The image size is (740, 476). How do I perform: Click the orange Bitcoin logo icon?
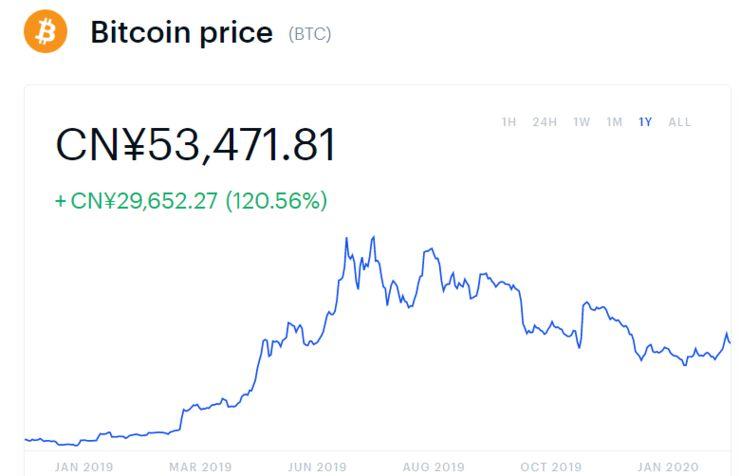[45, 32]
